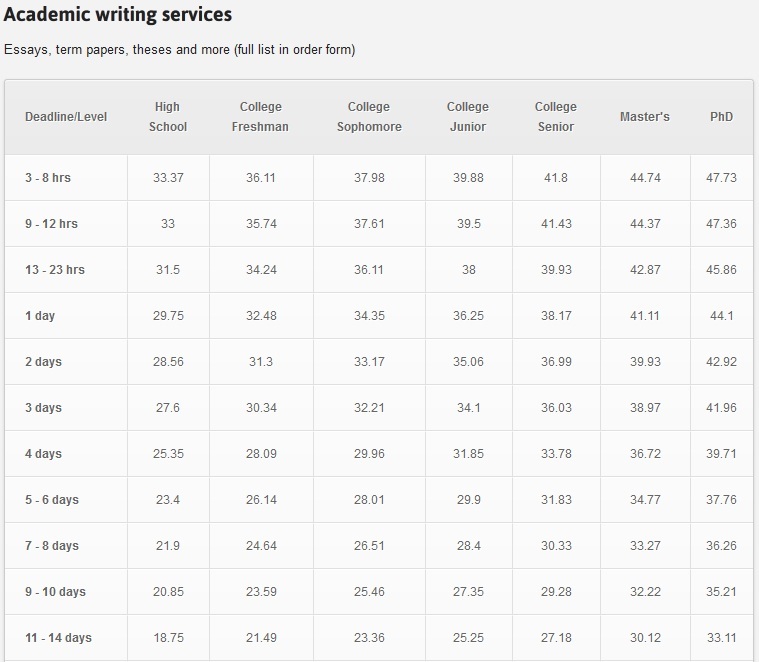Viewport: 759px width, 662px height.
Task: Click price 34.35 under College Sophomore
Action: coord(369,316)
